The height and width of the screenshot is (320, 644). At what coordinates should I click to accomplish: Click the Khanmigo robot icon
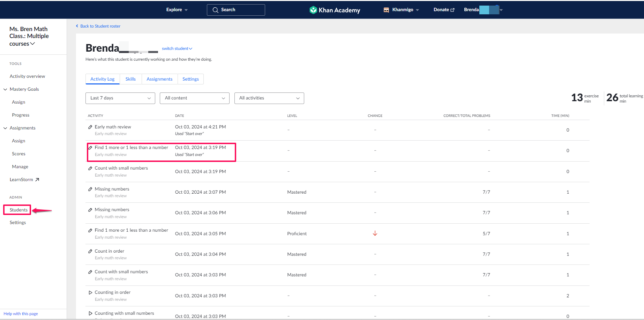386,10
